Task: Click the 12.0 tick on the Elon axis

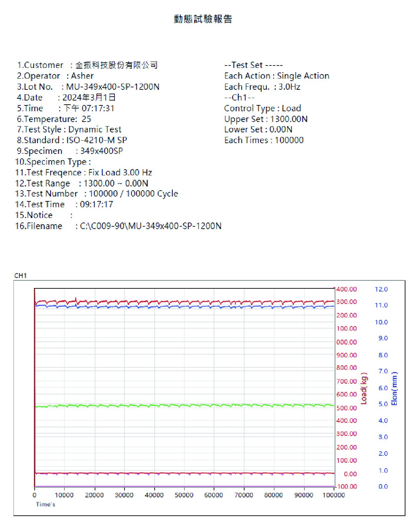Action: (x=381, y=289)
